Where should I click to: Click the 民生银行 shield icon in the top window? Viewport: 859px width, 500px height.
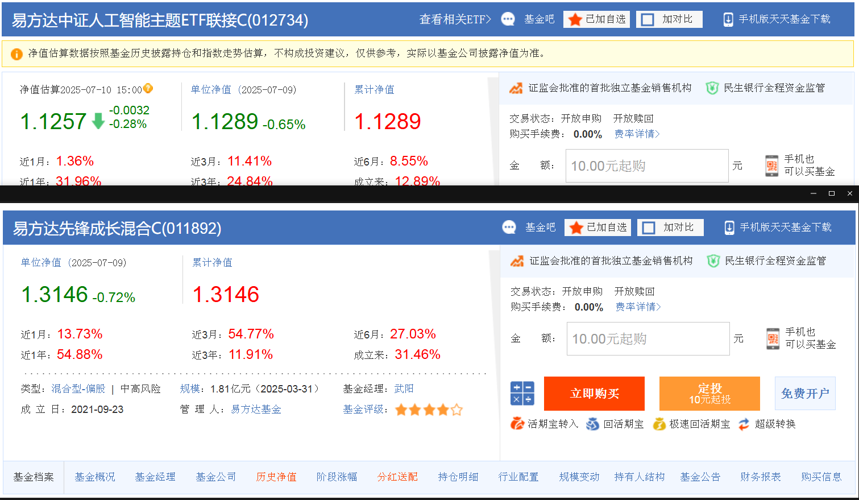click(x=712, y=88)
